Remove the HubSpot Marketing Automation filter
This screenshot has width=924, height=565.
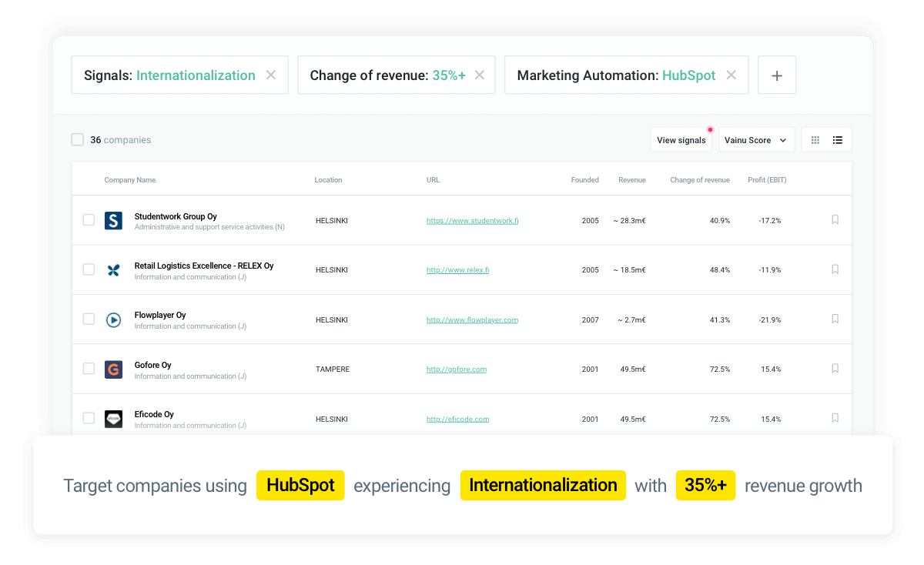pos(731,75)
